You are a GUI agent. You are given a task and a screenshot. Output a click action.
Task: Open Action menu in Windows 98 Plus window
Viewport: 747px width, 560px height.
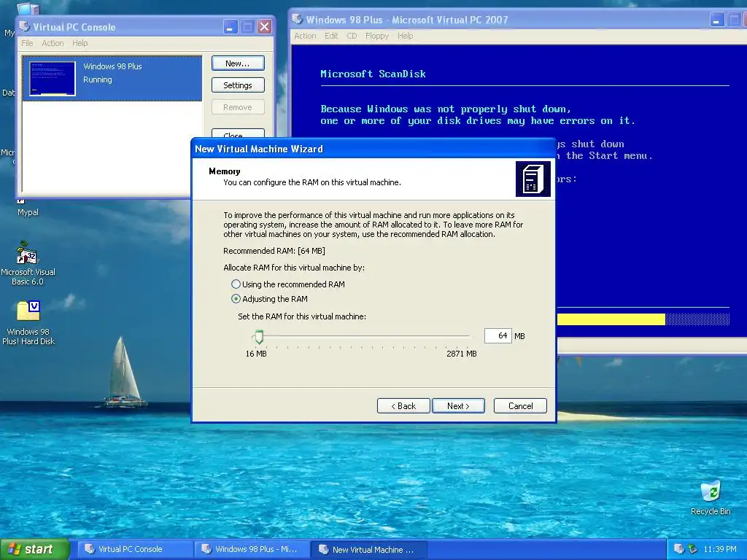(x=305, y=36)
